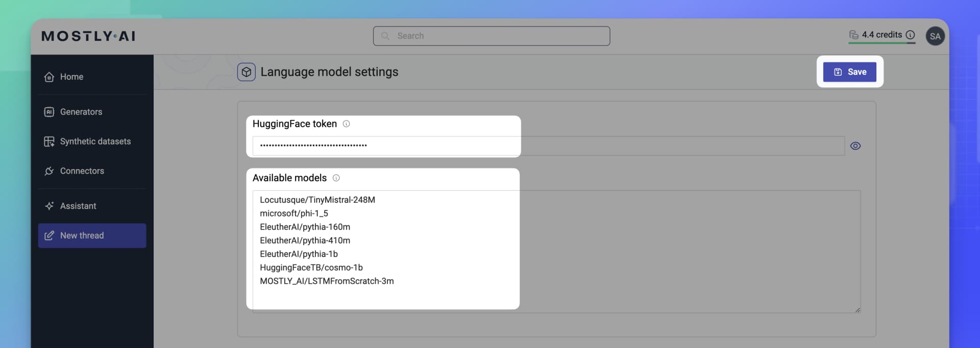The width and height of the screenshot is (980, 348).
Task: Click the Generators AI icon
Action: (49, 112)
